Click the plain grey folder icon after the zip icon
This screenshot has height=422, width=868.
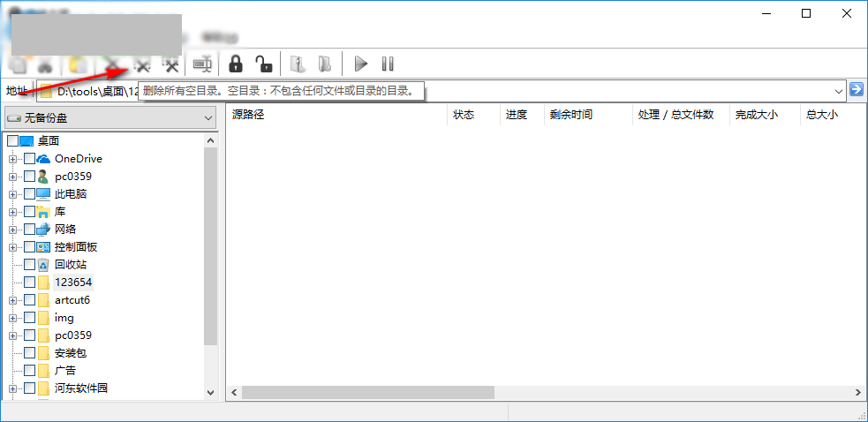325,64
